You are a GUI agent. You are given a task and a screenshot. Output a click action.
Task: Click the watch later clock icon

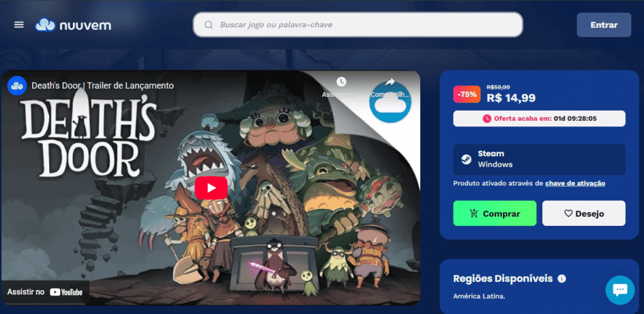[x=341, y=82]
